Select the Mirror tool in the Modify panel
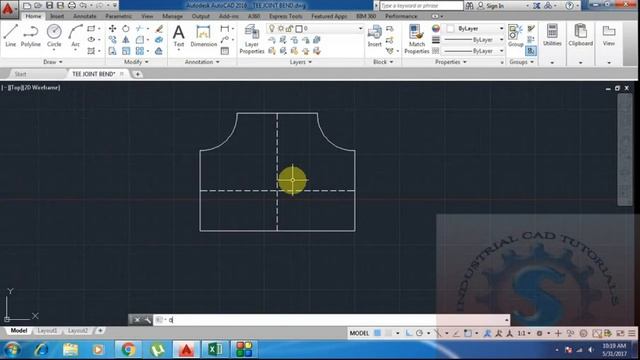The height and width of the screenshot is (360, 640). (x=126, y=40)
